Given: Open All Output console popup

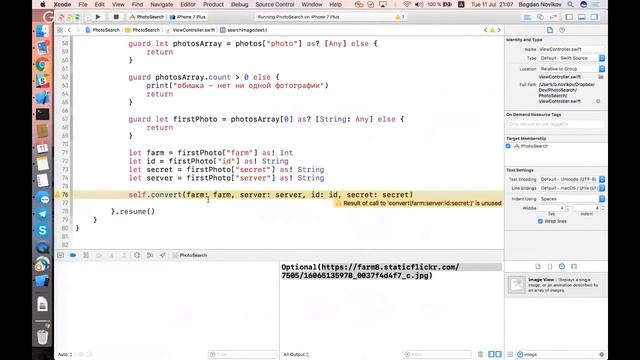Looking at the screenshot, I should tap(296, 354).
